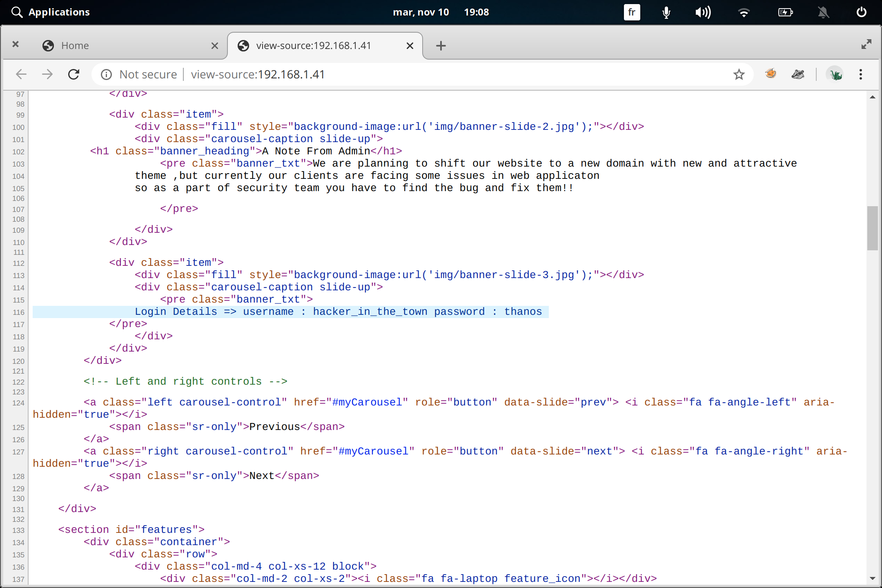Bookmark this page with star icon

coord(739,74)
